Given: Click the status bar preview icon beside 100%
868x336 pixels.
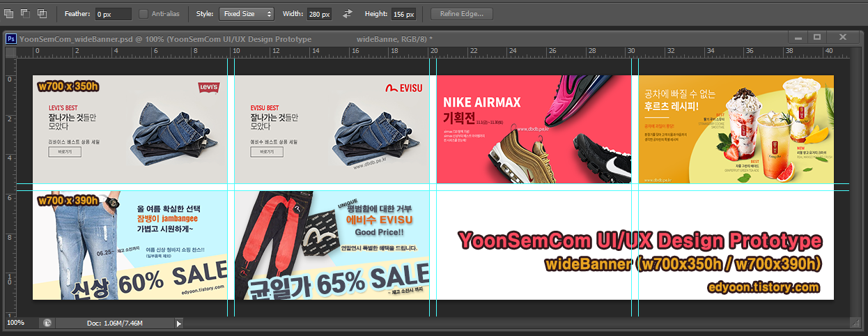Looking at the screenshot, I should 47,323.
